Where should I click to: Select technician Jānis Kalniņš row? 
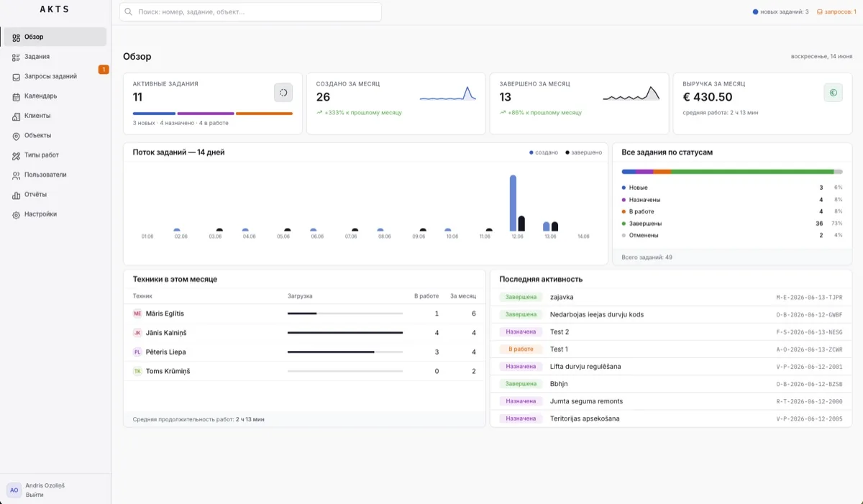click(x=304, y=333)
